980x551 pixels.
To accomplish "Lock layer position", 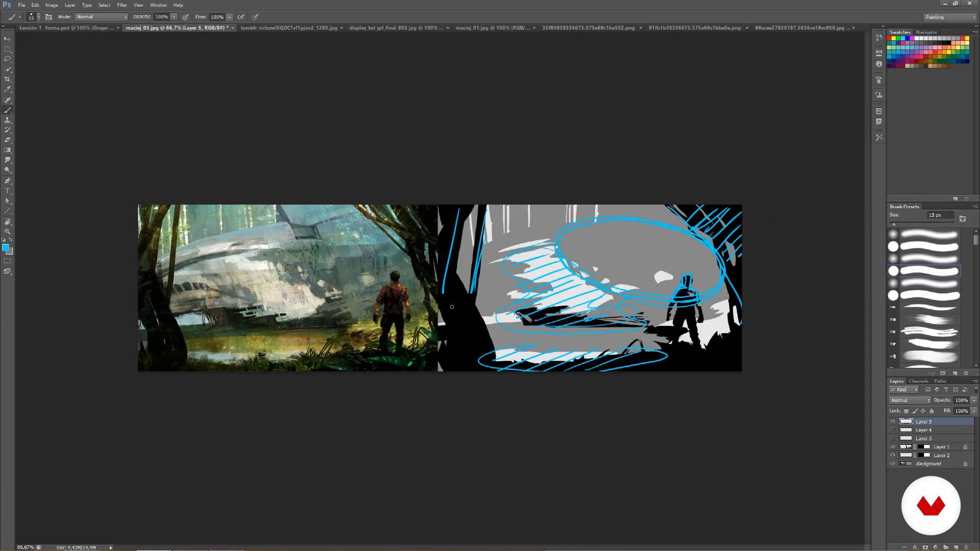I will coord(923,411).
